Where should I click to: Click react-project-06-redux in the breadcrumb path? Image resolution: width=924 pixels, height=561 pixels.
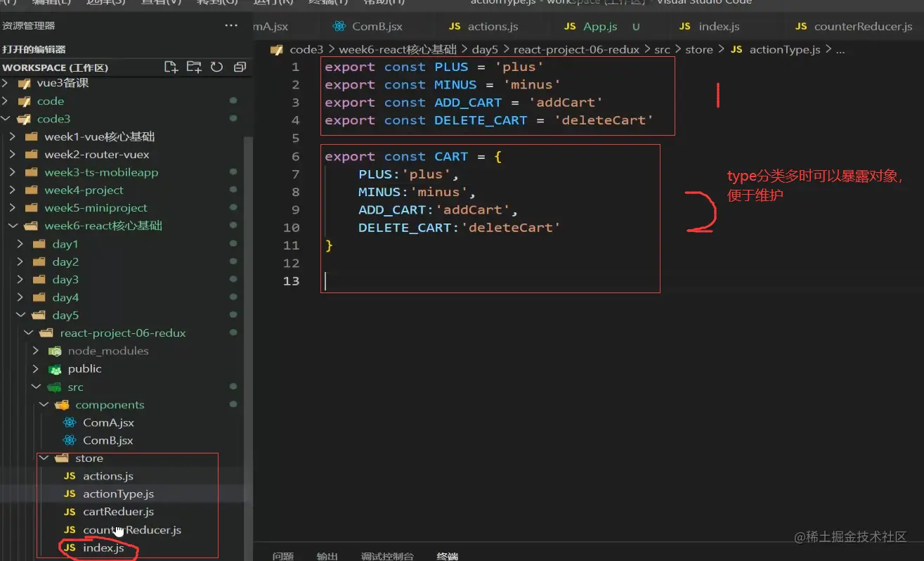[x=577, y=50]
